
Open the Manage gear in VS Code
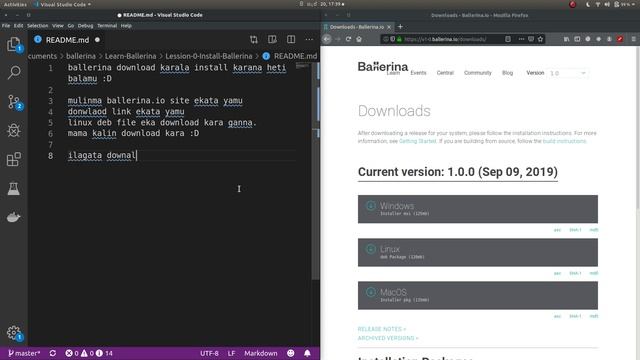pos(14,333)
